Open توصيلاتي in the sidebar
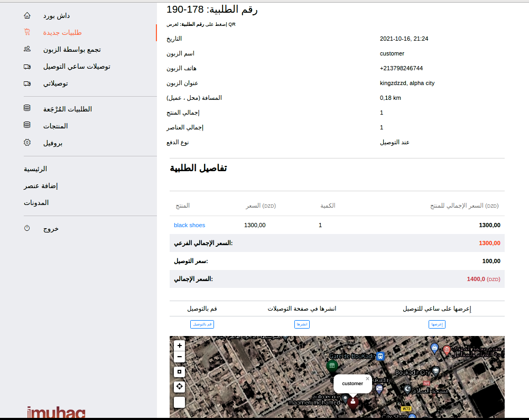Viewport: 529px width, 420px height. point(55,83)
